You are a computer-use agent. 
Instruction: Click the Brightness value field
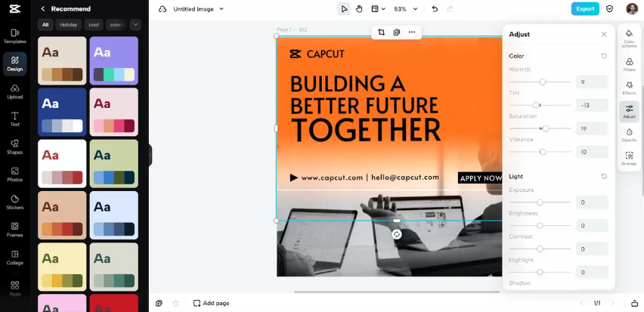[x=592, y=225]
